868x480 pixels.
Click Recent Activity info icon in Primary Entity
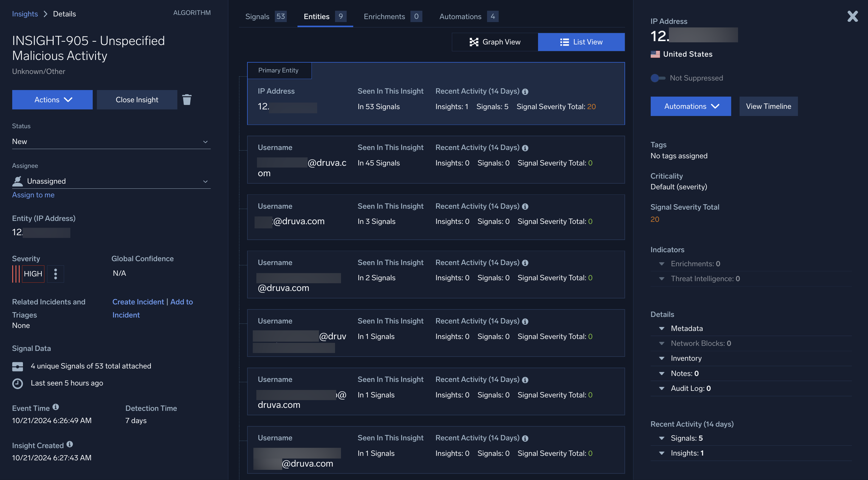click(x=525, y=92)
